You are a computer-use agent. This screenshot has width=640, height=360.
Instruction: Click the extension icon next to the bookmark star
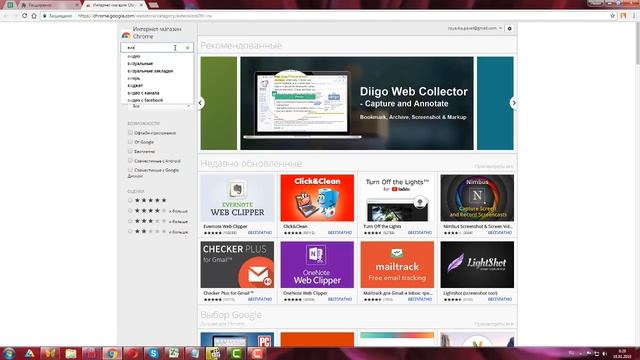pos(623,16)
